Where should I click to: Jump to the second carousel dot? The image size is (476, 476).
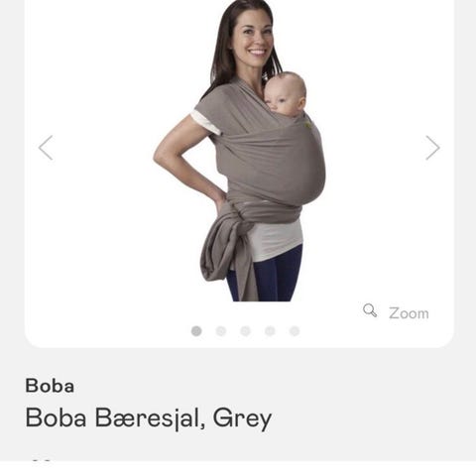click(221, 331)
